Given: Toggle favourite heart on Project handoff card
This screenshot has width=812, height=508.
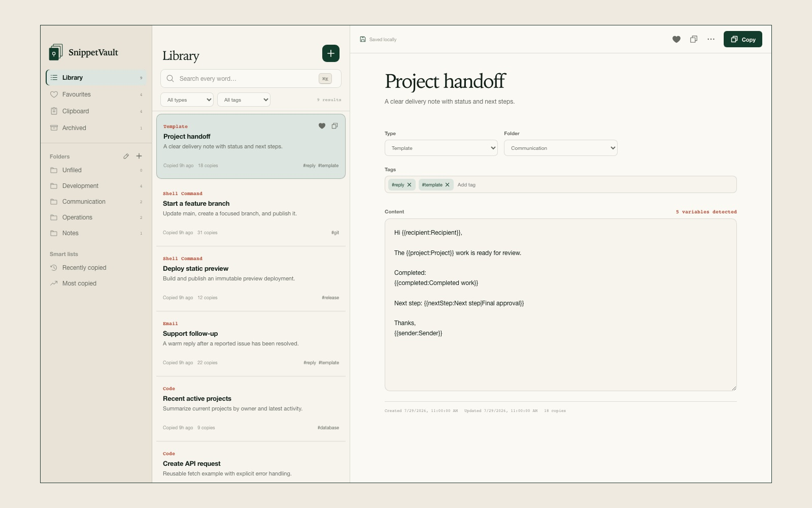Looking at the screenshot, I should 322,126.
